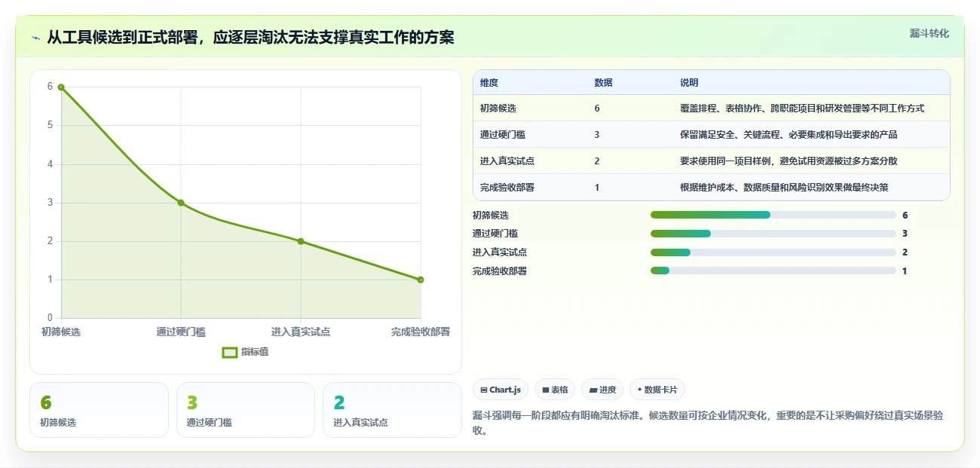Image resolution: width=980 pixels, height=468 pixels.
Task: Click the 进入真实试点 x-axis label
Action: coord(301,332)
